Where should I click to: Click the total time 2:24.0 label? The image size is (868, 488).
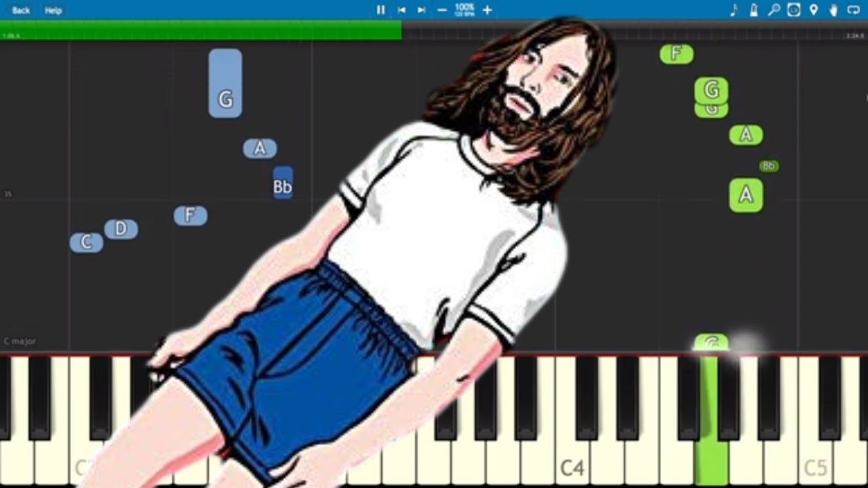(856, 36)
